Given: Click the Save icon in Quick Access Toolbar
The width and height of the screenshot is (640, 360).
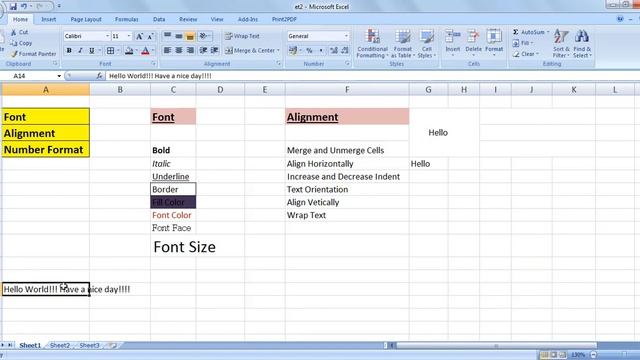Looking at the screenshot, I should click(13, 6).
